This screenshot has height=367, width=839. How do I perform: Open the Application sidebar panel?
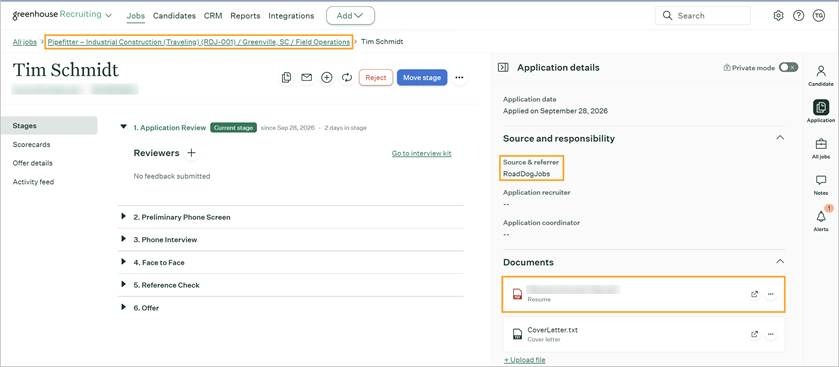coord(821,111)
